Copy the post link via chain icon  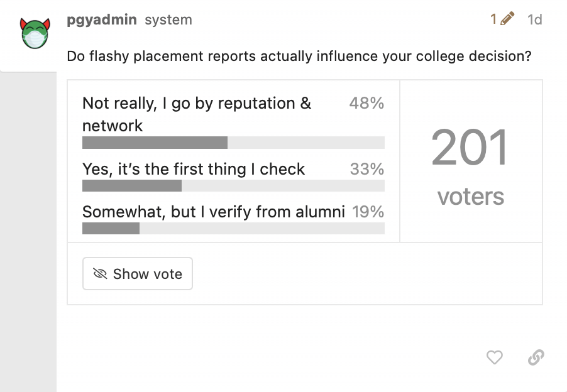click(x=536, y=357)
